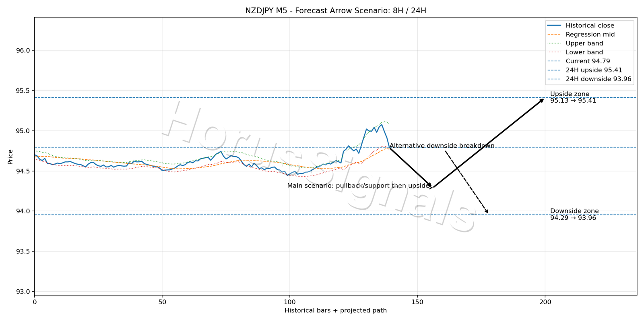Click the "95.13 → 95.41" annotation text
The width and height of the screenshot is (644, 322).
coord(573,101)
